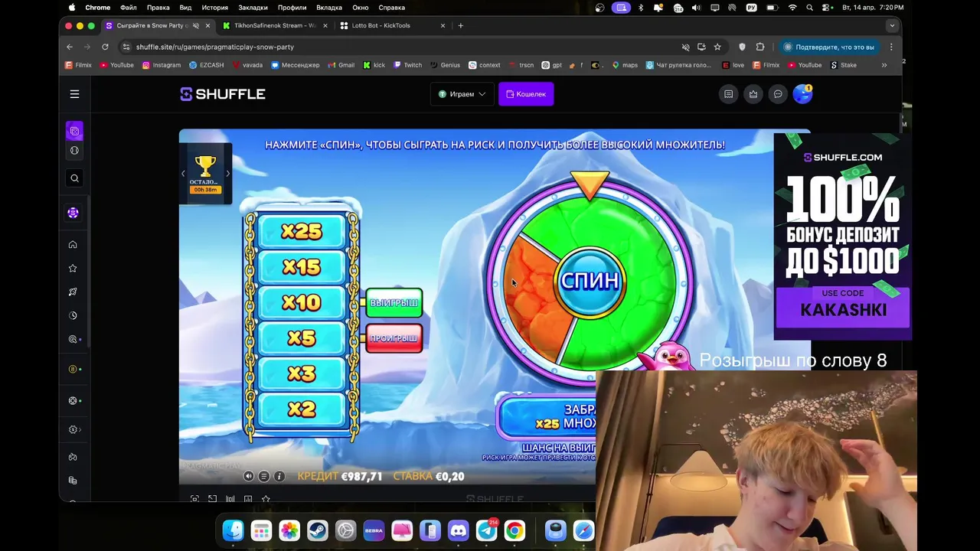
Task: Toggle fullscreen icon below the game
Action: [194, 499]
